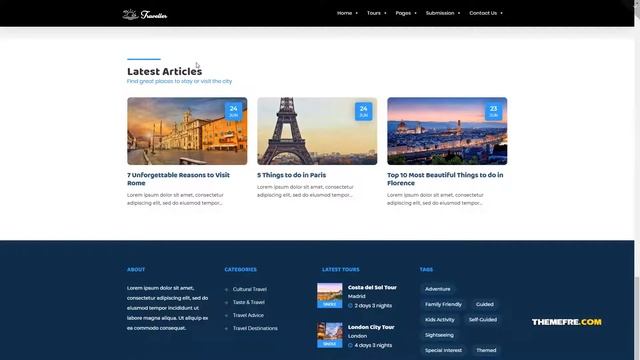
Task: Select the Family Friendly tag
Action: pos(443,304)
